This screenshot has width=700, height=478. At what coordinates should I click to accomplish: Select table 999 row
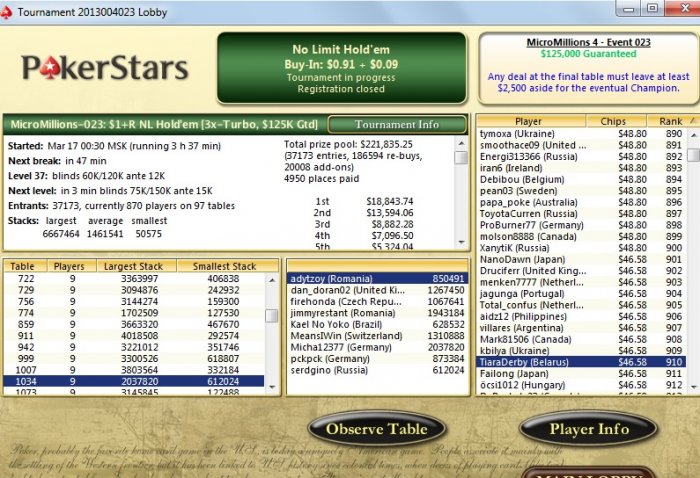[134, 358]
